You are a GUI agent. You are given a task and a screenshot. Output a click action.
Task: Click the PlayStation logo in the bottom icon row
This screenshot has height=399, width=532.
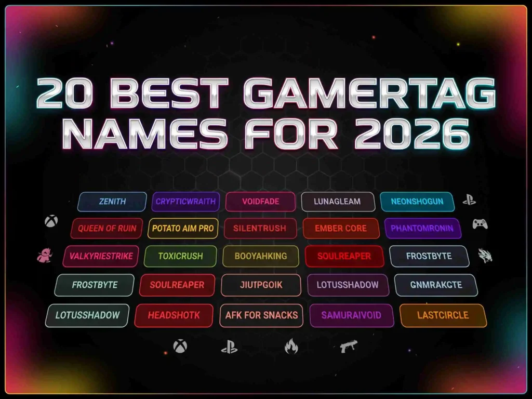click(x=229, y=347)
